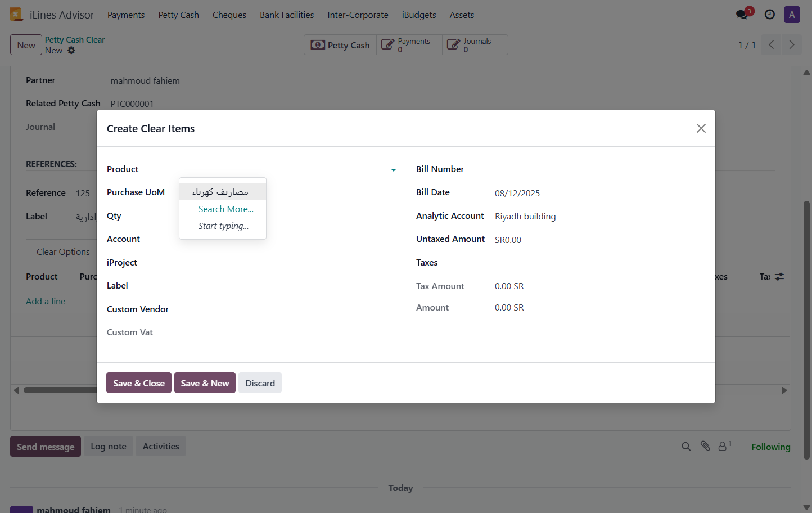
Task: Click the New record button
Action: pyautogui.click(x=26, y=45)
